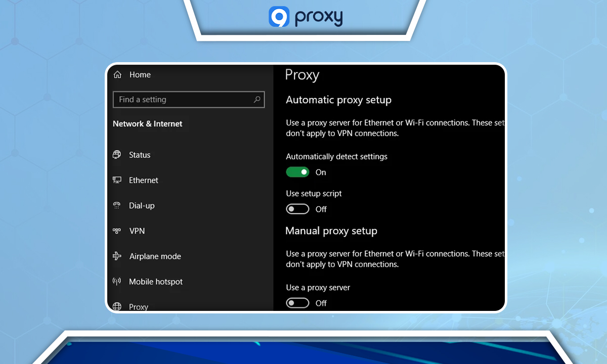The image size is (607, 364).
Task: Click the Automatically detect settings toggle slider
Action: tap(297, 172)
